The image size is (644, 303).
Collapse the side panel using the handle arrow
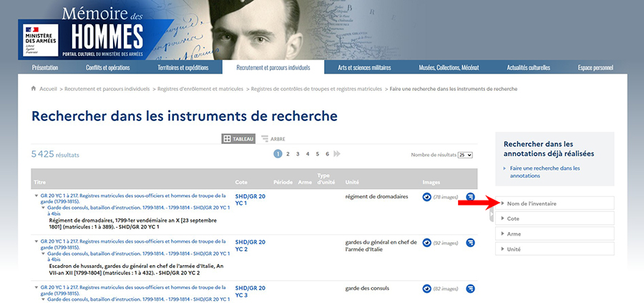[x=491, y=214]
